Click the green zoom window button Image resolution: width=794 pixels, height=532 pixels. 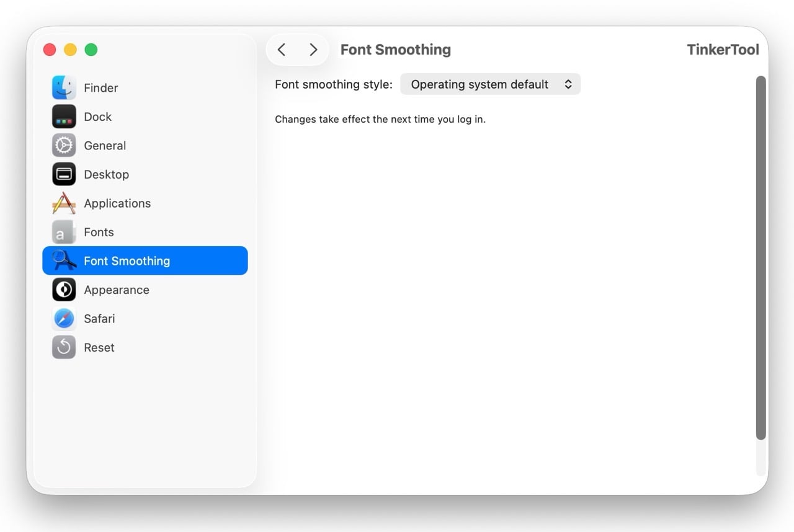coord(91,50)
